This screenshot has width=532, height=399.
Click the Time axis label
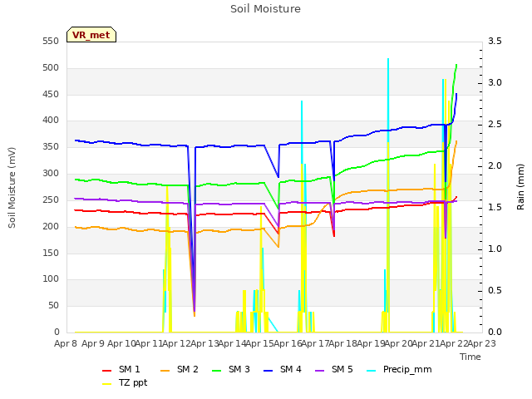click(x=470, y=357)
